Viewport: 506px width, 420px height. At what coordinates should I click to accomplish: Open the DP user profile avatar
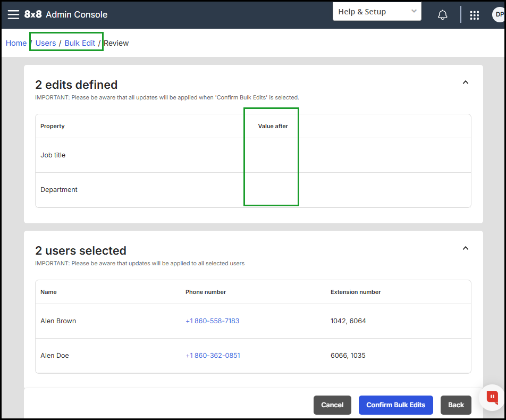point(498,14)
